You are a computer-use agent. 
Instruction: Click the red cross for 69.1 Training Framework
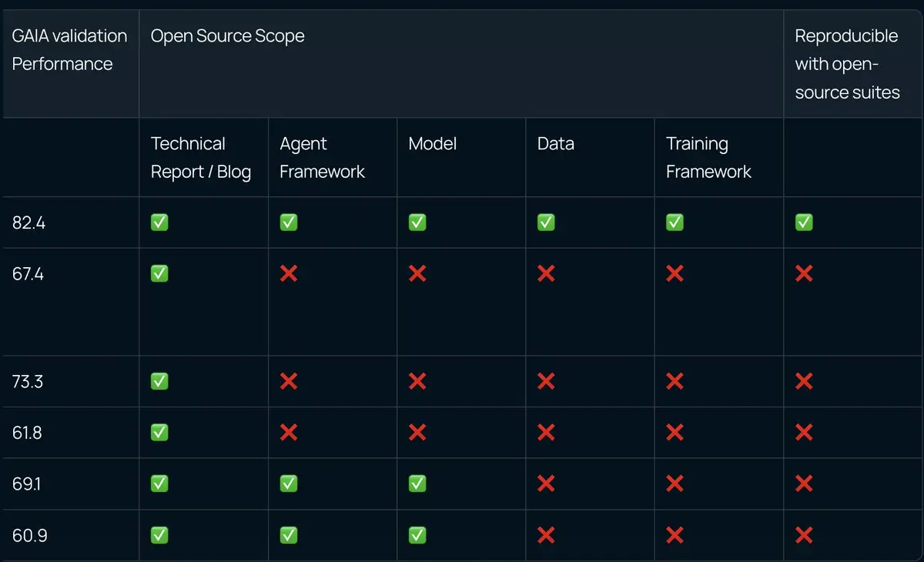click(675, 483)
